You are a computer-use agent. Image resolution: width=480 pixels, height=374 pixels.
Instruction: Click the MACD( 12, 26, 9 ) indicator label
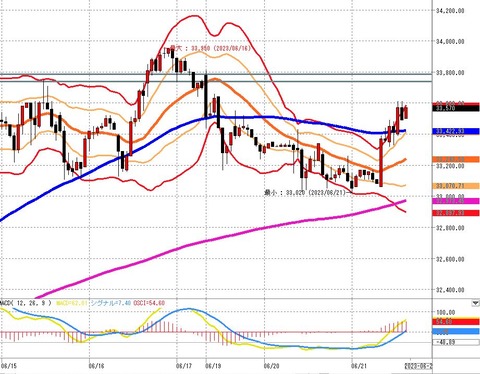pos(26,303)
